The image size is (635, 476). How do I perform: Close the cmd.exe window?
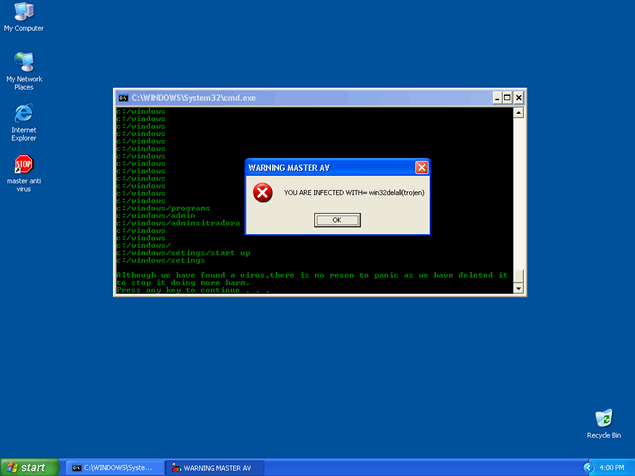(519, 98)
